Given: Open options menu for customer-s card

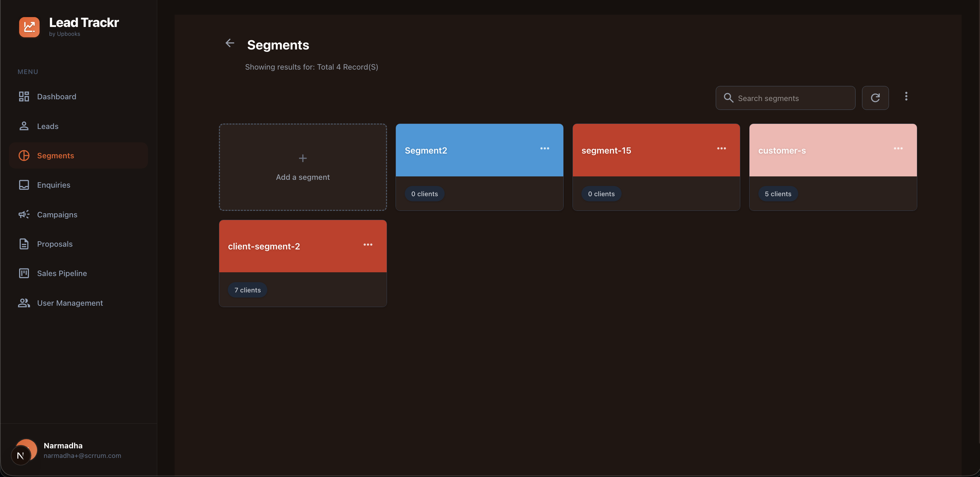Looking at the screenshot, I should [x=899, y=148].
